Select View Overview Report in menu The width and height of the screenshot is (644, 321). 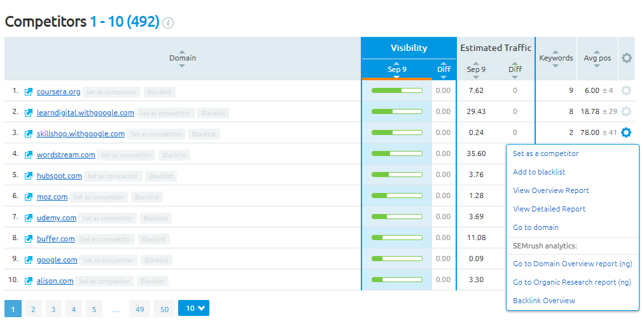(550, 190)
